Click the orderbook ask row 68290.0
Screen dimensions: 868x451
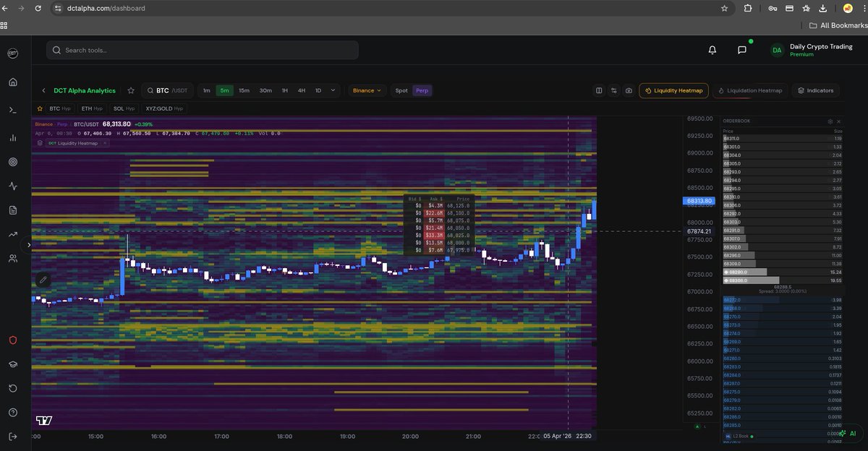pyautogui.click(x=783, y=272)
